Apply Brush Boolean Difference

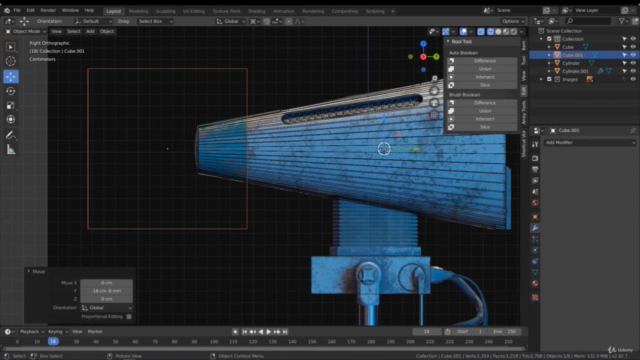click(482, 103)
